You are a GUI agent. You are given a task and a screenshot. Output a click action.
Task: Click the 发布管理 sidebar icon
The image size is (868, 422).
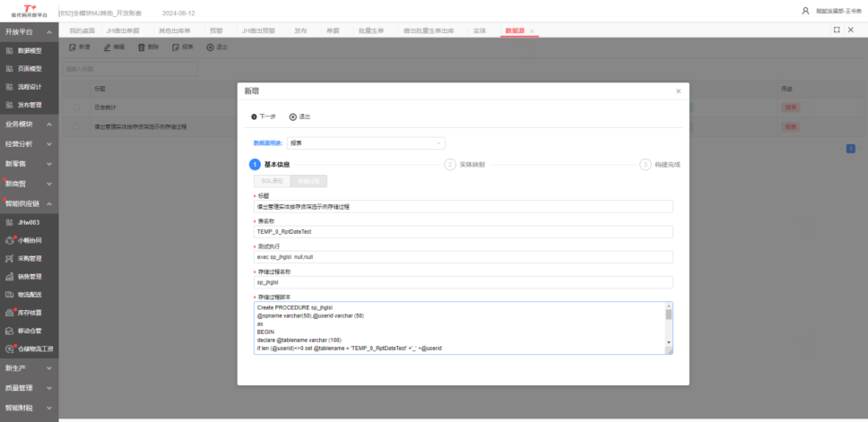tap(9, 105)
